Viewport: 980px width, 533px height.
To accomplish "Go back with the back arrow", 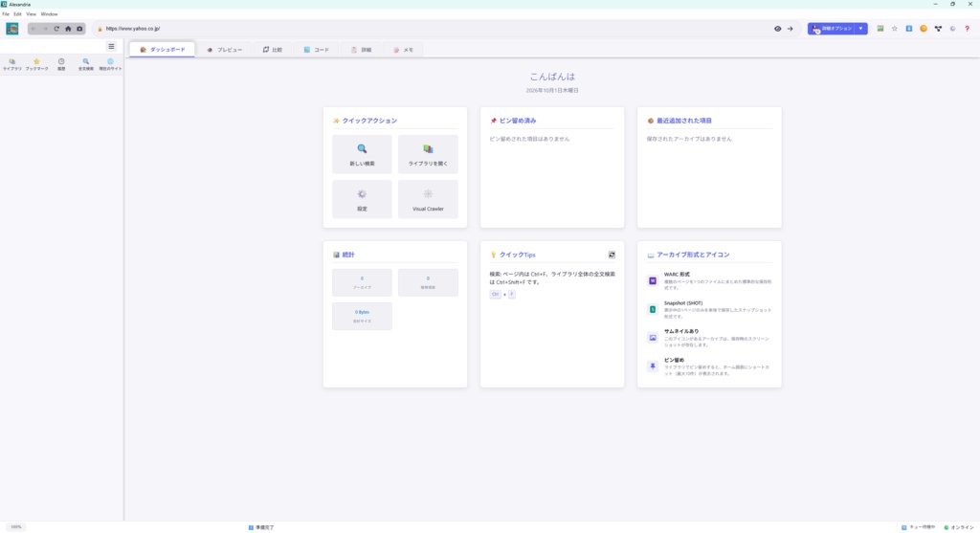I will tap(33, 29).
